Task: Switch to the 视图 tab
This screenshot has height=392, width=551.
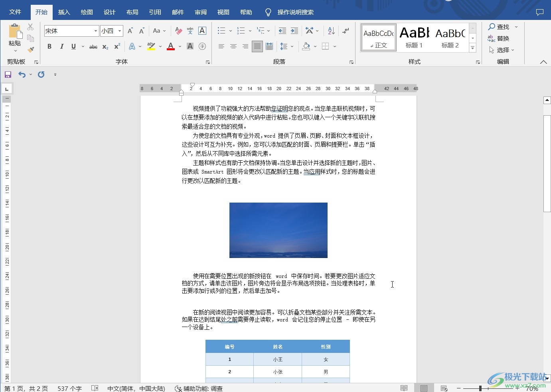Action: [x=223, y=12]
